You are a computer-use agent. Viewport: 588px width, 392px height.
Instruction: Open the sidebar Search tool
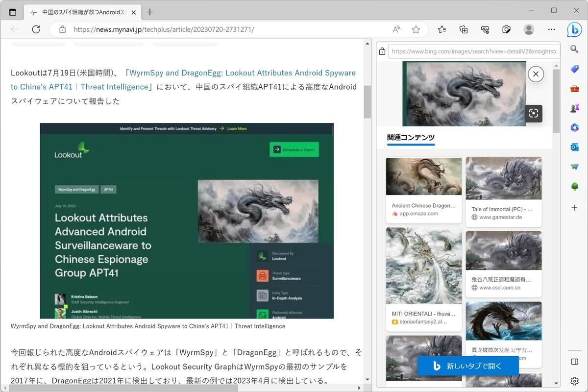(575, 49)
